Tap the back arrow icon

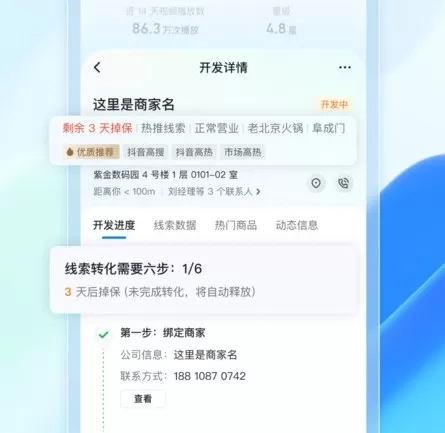[x=97, y=68]
